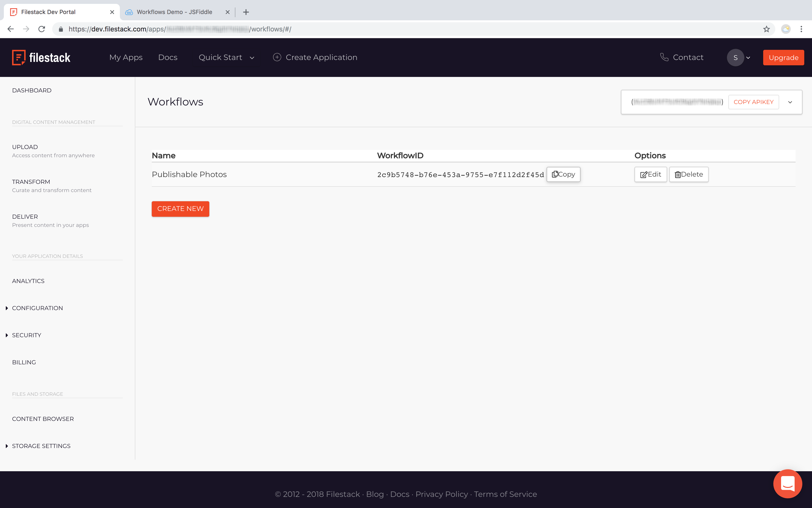The height and width of the screenshot is (508, 812).
Task: Open ANALYTICS in the sidebar
Action: tap(28, 281)
